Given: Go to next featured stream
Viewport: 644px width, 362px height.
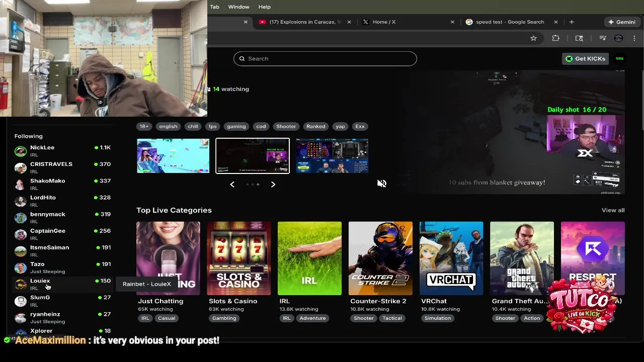Looking at the screenshot, I should (x=273, y=185).
